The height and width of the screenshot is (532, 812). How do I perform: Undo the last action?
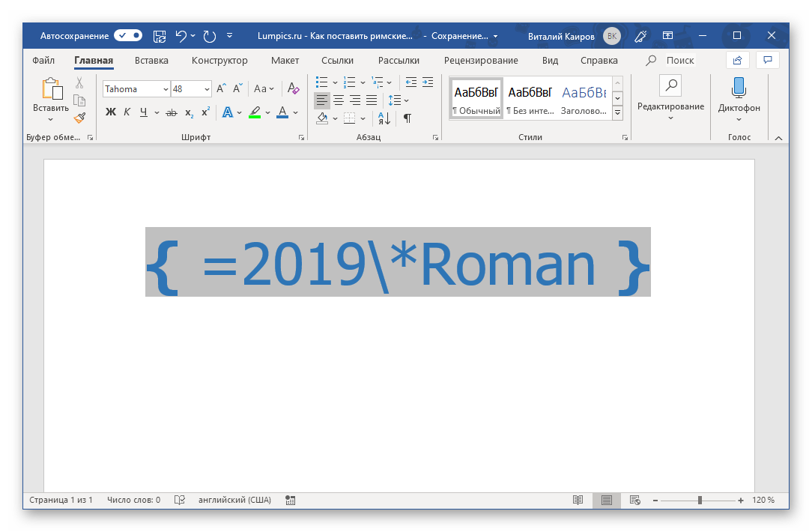tap(181, 36)
